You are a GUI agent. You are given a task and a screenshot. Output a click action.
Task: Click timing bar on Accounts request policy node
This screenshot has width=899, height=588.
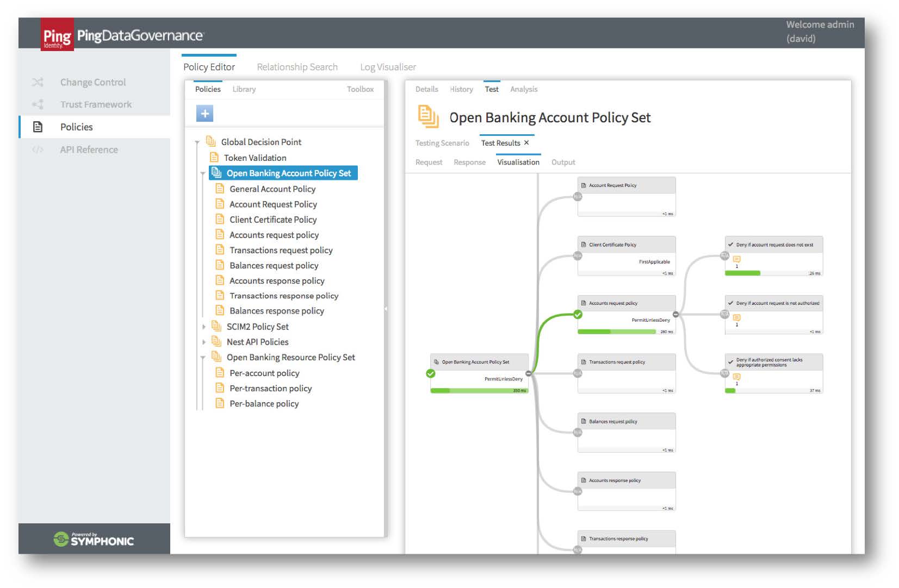tap(617, 331)
